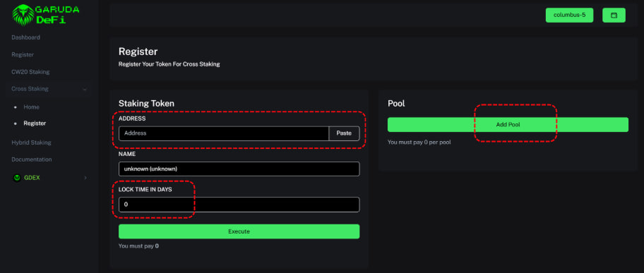
Task: Click the columbus-5 network button
Action: tap(569, 16)
